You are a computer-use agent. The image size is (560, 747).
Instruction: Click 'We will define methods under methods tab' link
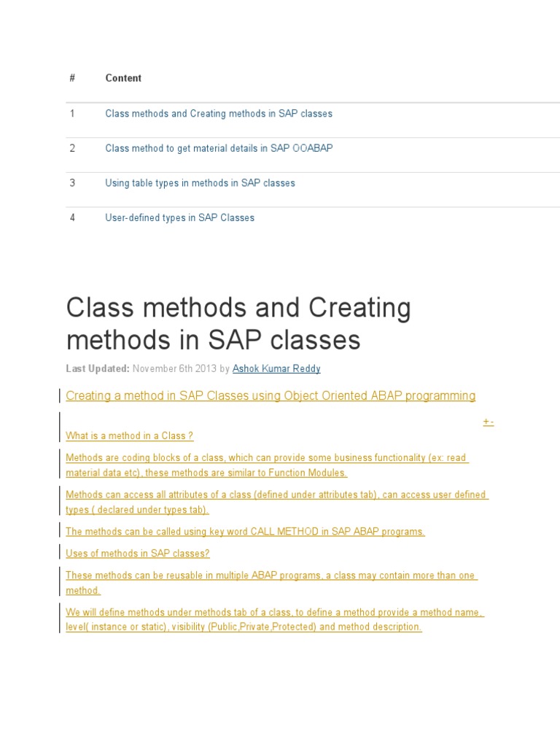click(274, 613)
